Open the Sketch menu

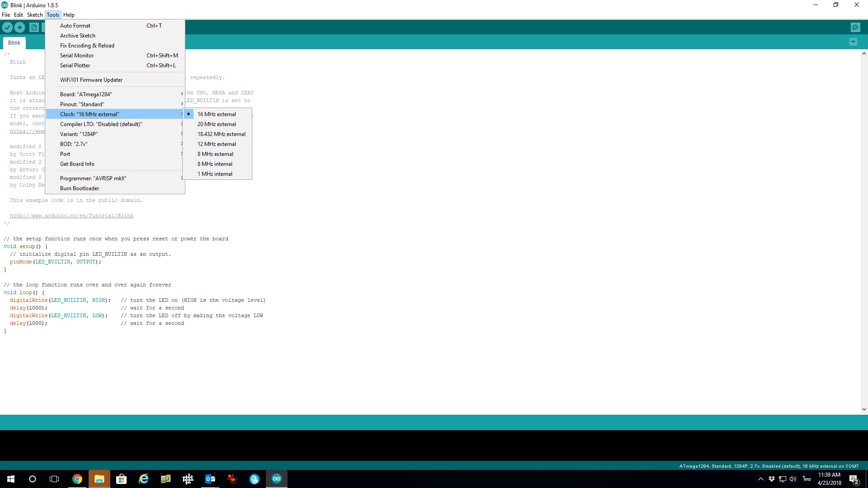tap(35, 15)
